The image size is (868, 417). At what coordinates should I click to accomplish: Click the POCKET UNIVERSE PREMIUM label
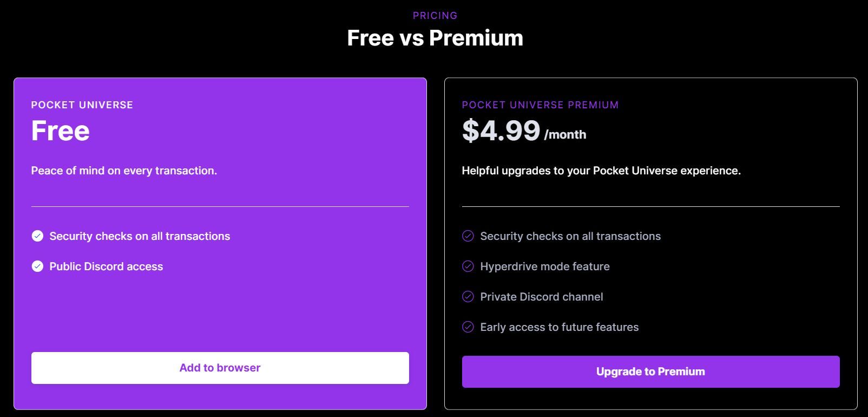click(x=540, y=105)
